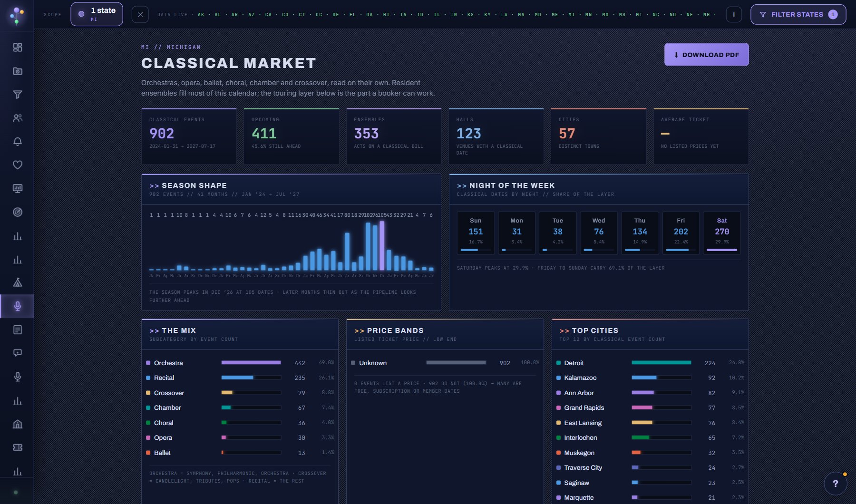Click the Crossover row in The Mix

pos(240,393)
